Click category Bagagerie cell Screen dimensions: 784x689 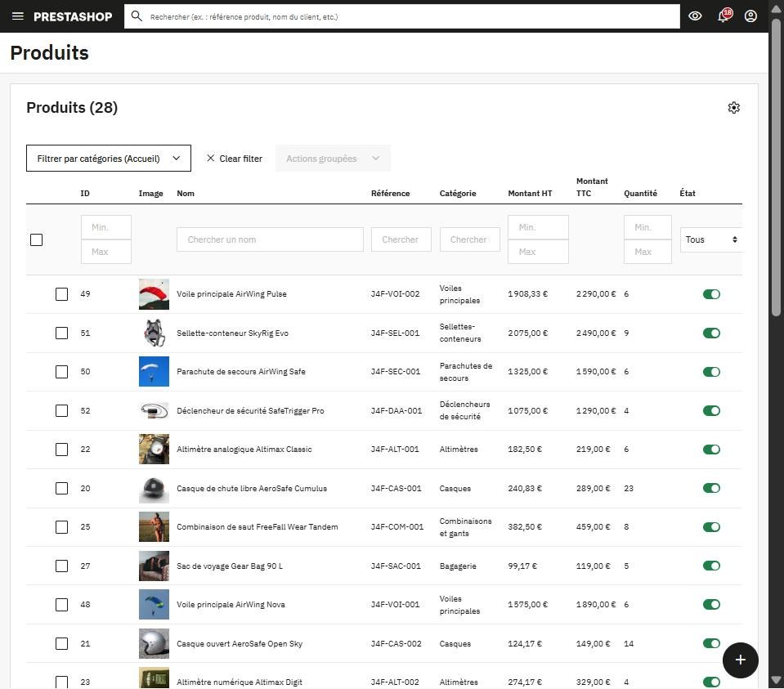[458, 566]
